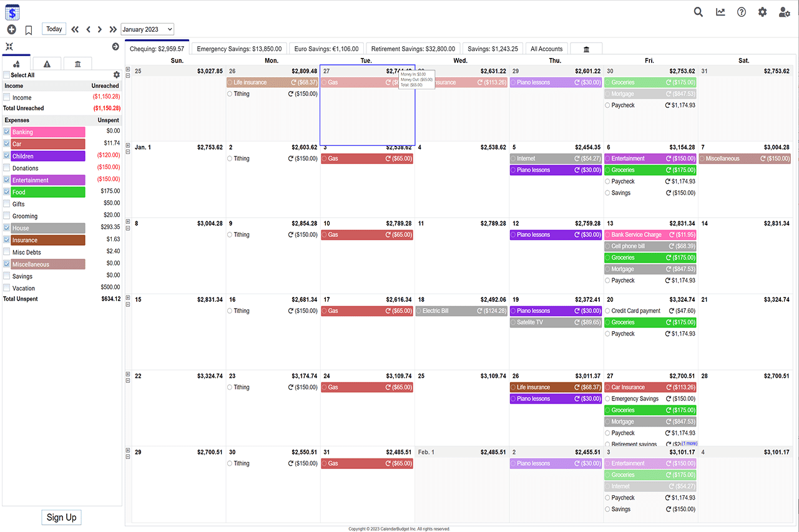Open the search magnifier icon
Image resolution: width=799 pixels, height=532 pixels.
699,12
